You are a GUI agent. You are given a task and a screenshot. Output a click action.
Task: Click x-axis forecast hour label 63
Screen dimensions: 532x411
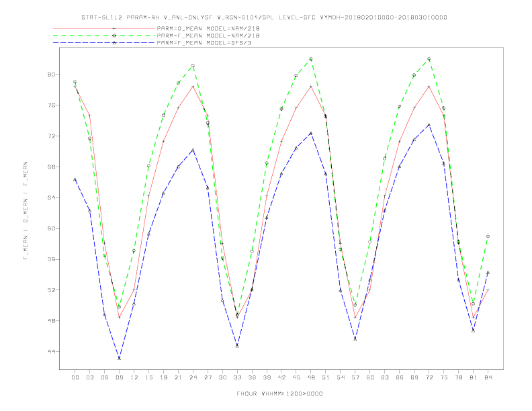pos(385,377)
